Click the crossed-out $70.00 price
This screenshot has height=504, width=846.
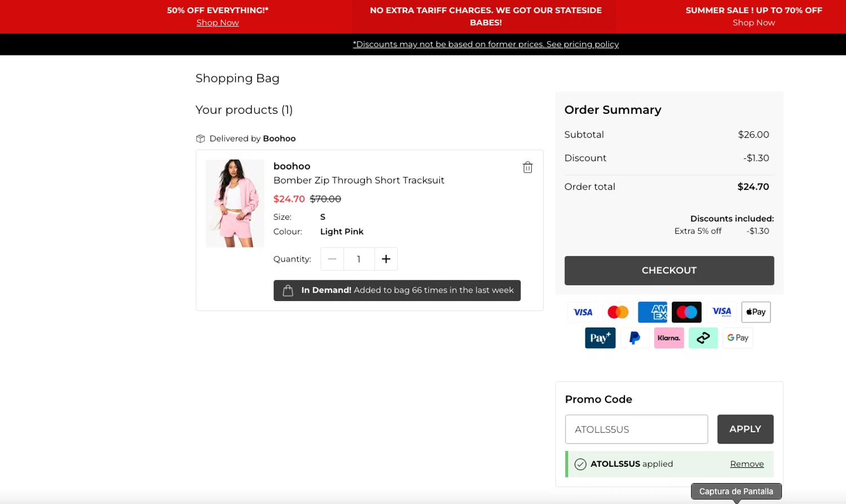click(x=325, y=199)
